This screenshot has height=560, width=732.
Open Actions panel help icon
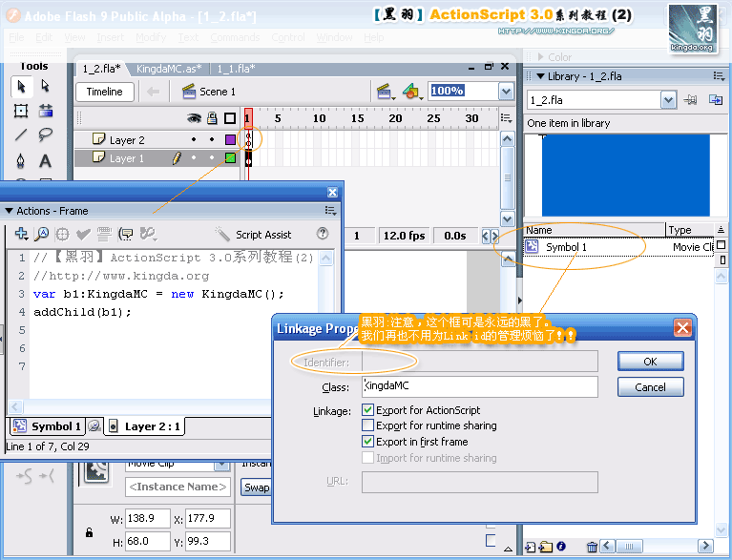pos(323,234)
